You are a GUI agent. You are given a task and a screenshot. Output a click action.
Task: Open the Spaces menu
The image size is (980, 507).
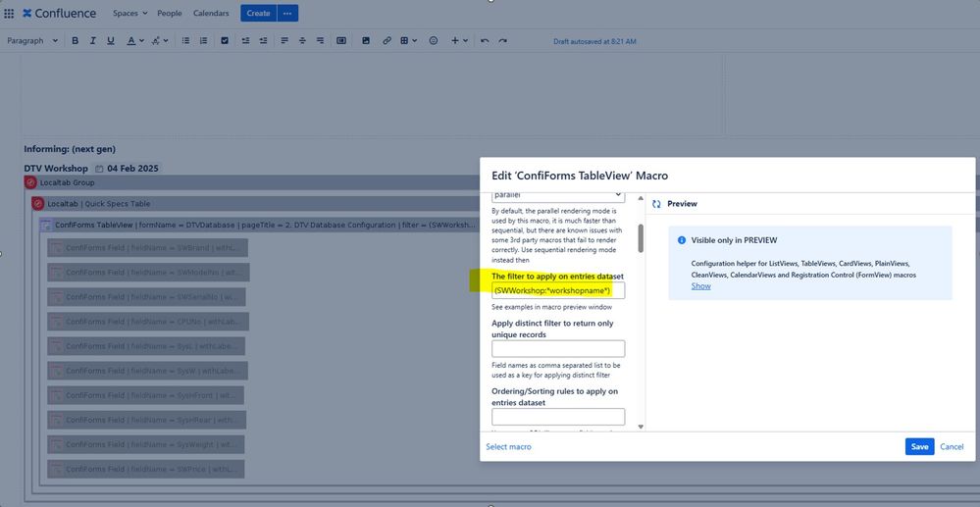130,13
